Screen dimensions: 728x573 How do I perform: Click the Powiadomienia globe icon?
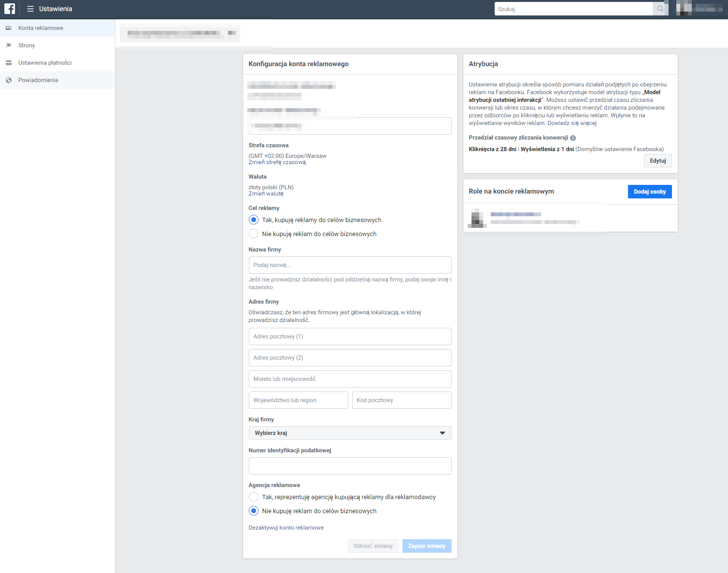point(9,80)
